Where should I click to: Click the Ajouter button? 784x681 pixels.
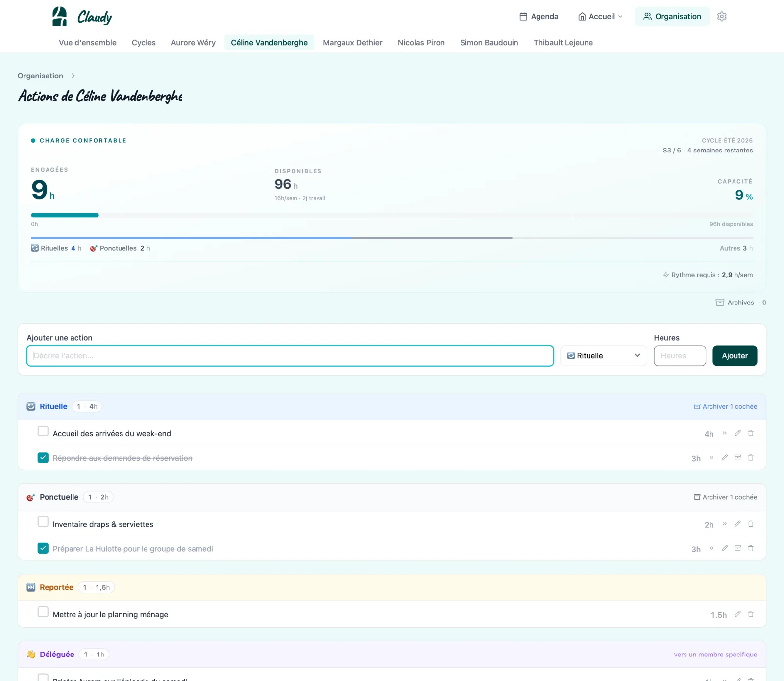click(735, 356)
